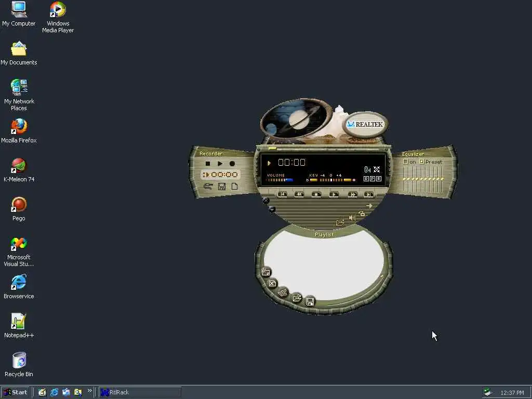Save the recording with the Recorder floppy icon
Screen dimensions: 532x399
[x=221, y=187]
